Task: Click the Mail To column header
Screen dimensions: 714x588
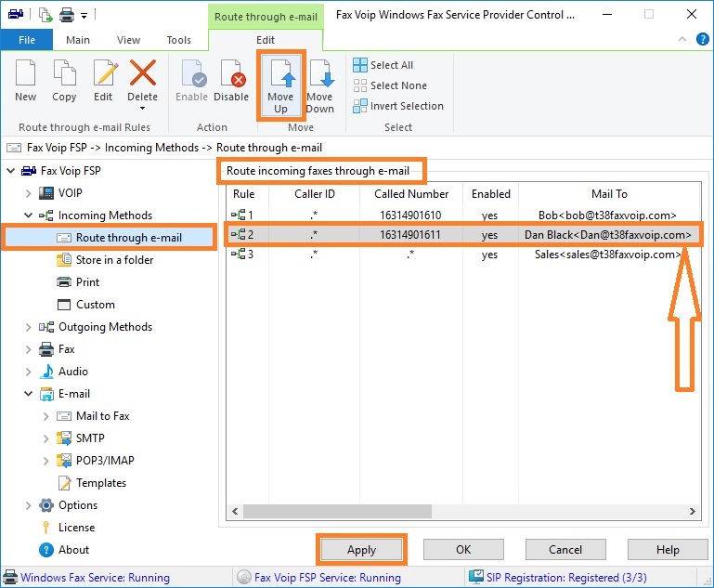Action: 609,194
